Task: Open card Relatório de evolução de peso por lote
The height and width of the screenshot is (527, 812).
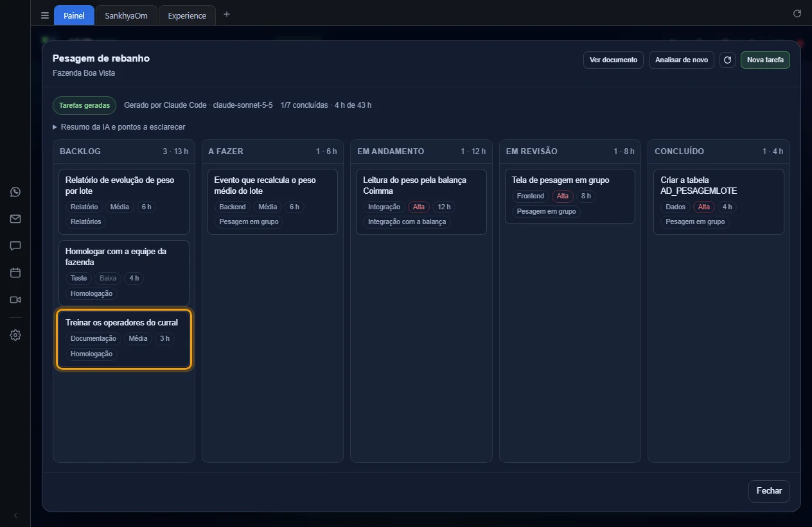Action: coord(124,202)
